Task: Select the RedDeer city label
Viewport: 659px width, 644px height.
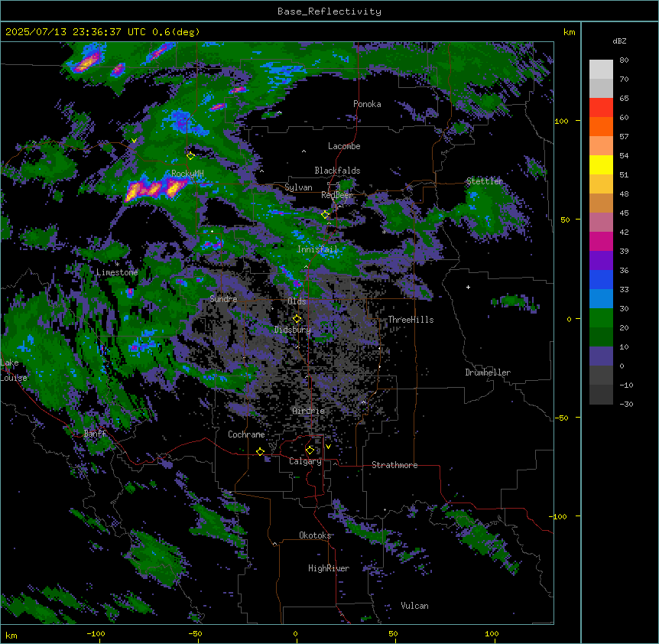Action: [x=337, y=195]
